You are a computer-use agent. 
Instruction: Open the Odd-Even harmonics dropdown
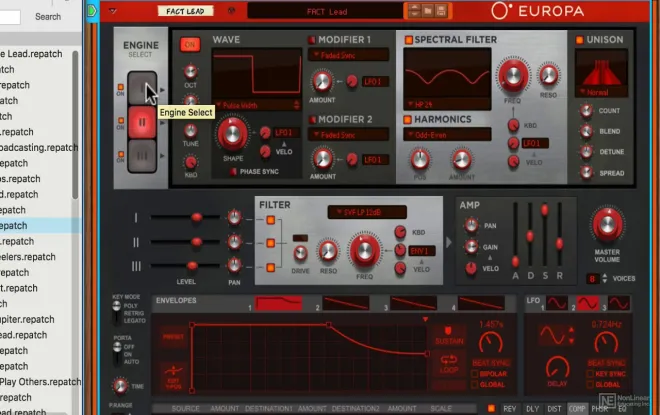pyautogui.click(x=447, y=135)
